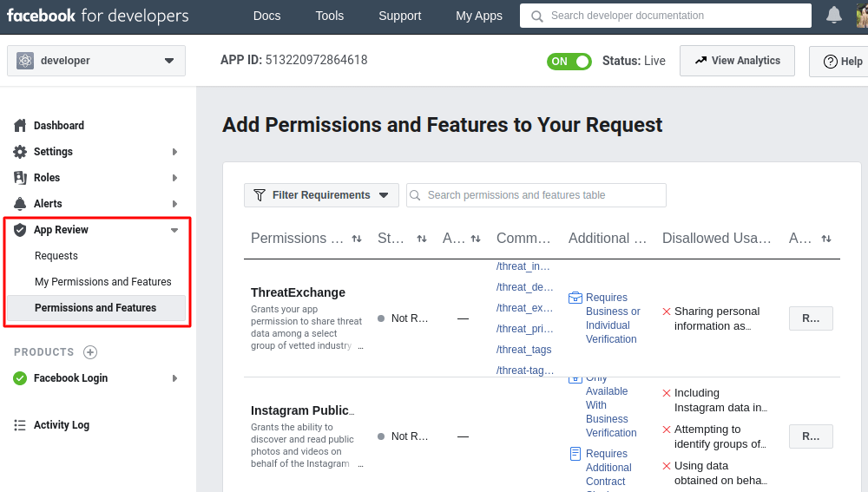This screenshot has width=868, height=492.
Task: Open the /threat_pri… endpoint link
Action: (x=525, y=329)
